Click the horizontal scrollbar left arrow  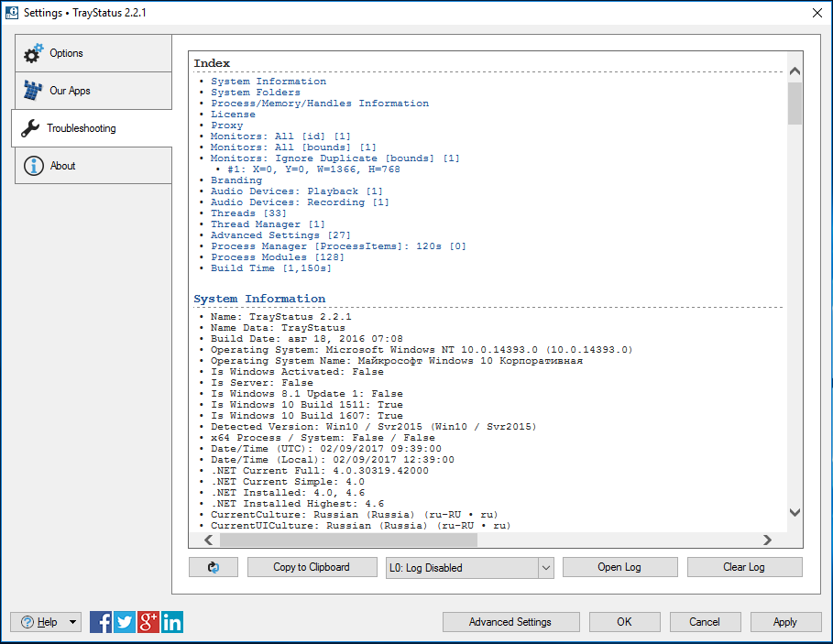point(209,540)
